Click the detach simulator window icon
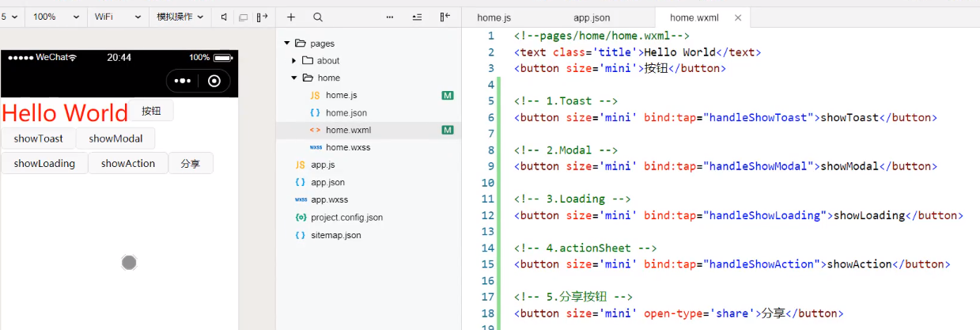This screenshot has height=330, width=980. point(243,17)
